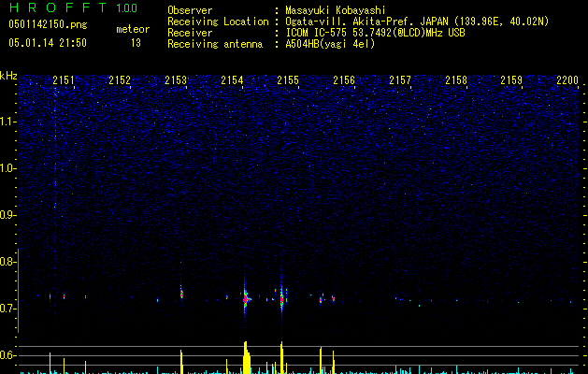Click the 2154 time axis marker

click(232, 79)
